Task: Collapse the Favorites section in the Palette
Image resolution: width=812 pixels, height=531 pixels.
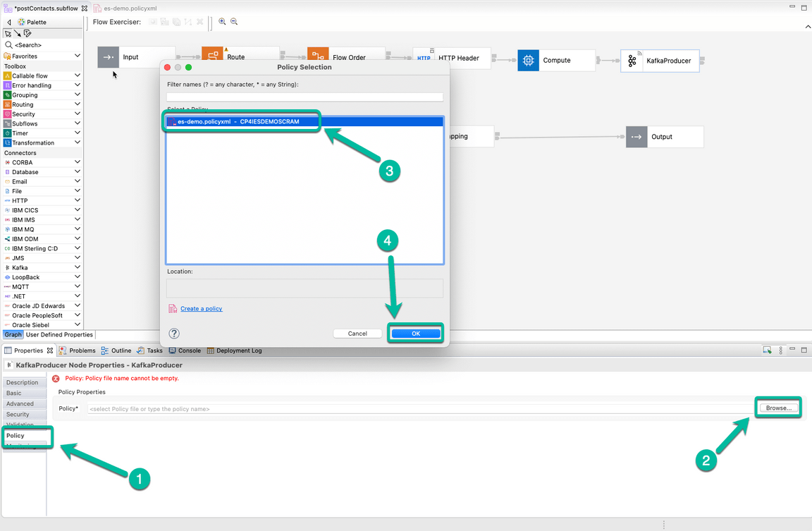Action: tap(78, 55)
